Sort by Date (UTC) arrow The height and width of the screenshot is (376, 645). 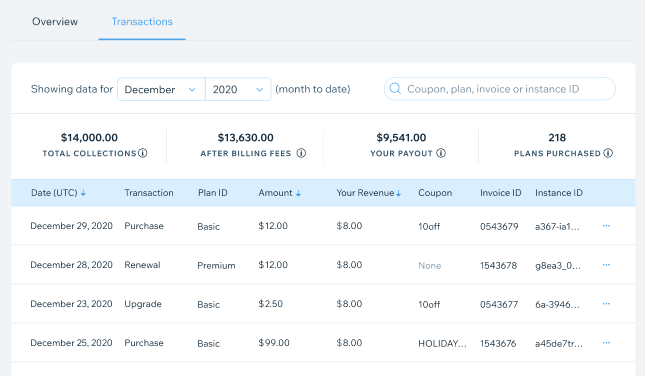coord(83,193)
